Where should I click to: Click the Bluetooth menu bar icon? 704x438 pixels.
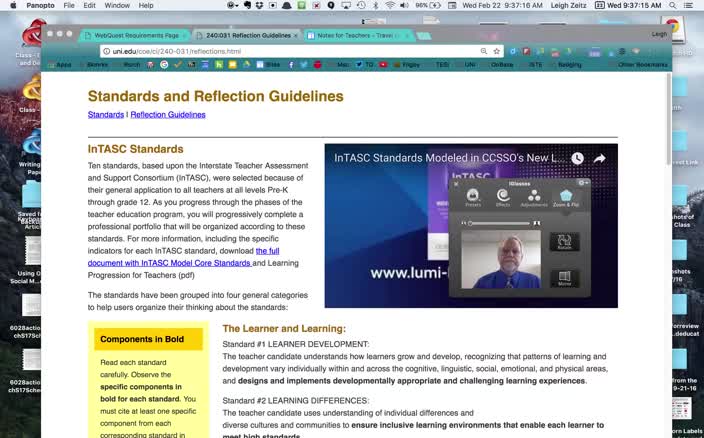pyautogui.click(x=376, y=5)
